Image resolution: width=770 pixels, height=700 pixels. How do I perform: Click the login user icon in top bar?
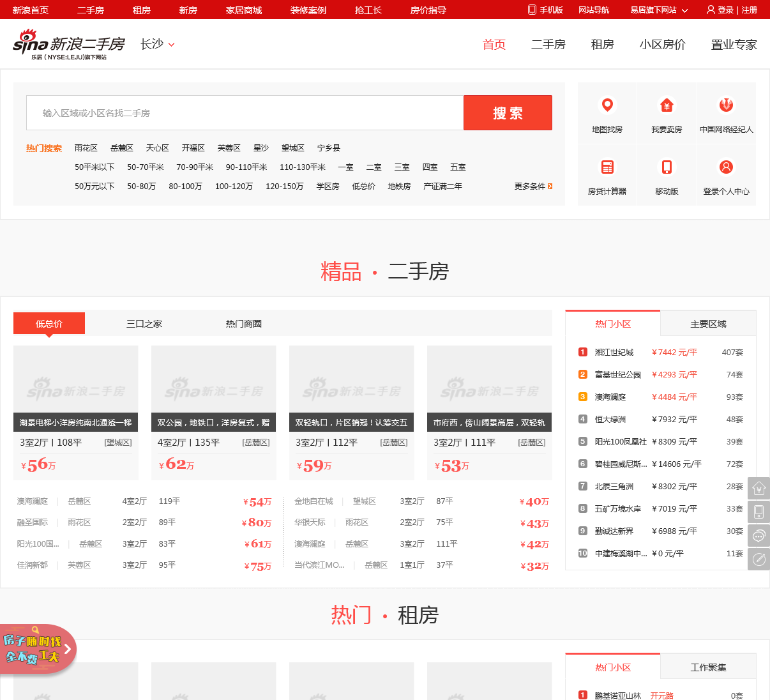pyautogui.click(x=711, y=10)
